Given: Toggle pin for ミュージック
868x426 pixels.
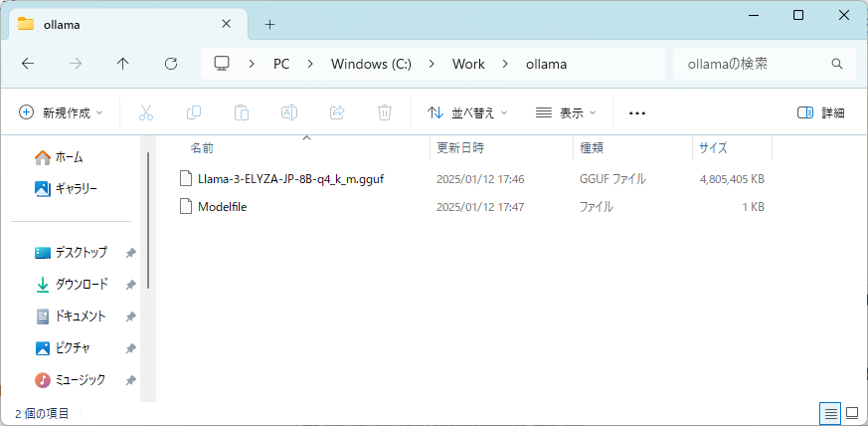Looking at the screenshot, I should [130, 380].
